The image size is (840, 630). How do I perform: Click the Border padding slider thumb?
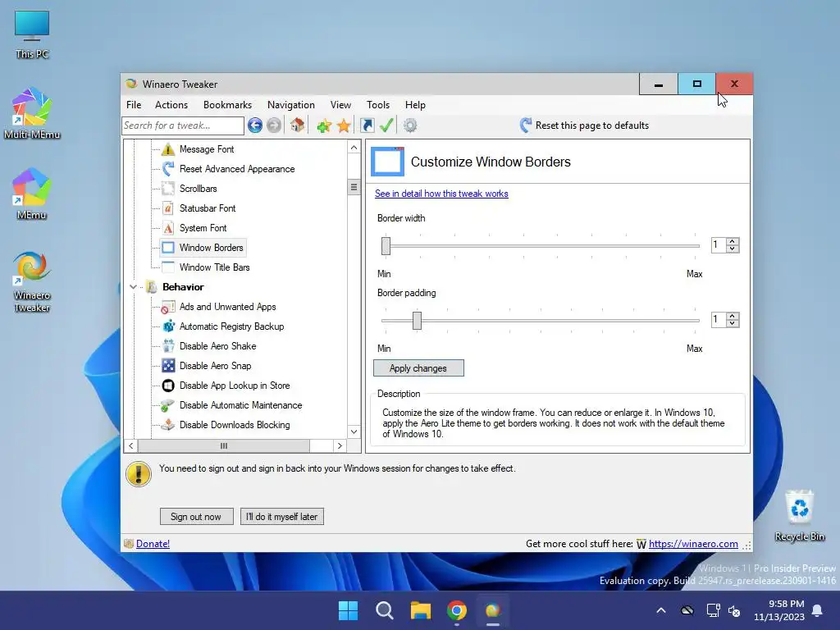tap(417, 321)
